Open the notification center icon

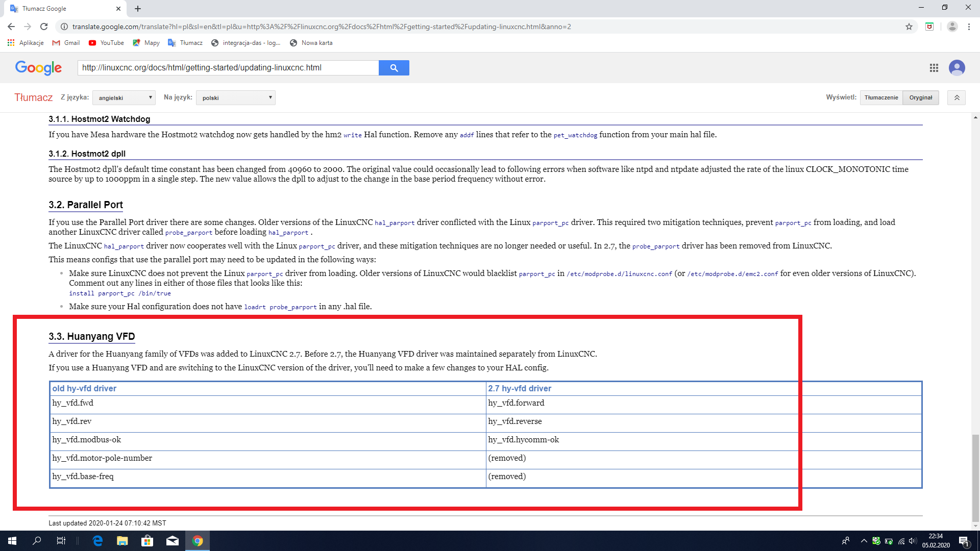tap(964, 541)
